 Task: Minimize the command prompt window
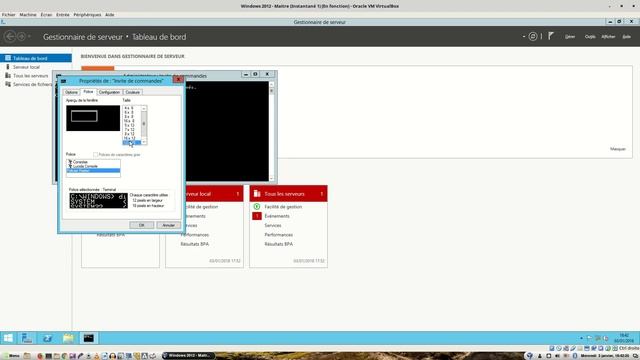[246, 74]
